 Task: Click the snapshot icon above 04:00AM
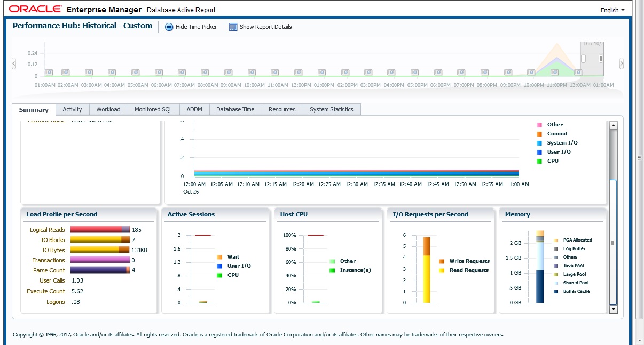[112, 72]
